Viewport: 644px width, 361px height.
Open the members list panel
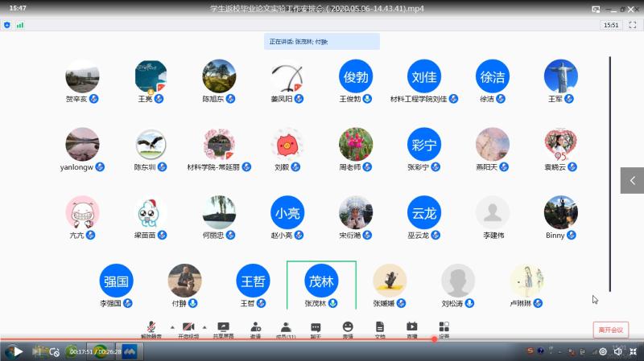point(286,328)
